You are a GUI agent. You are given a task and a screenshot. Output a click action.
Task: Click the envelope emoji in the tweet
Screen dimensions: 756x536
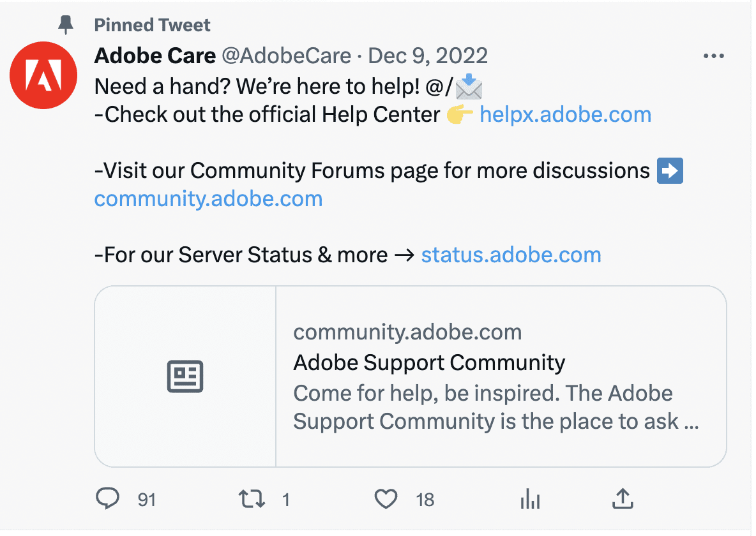[x=469, y=86]
